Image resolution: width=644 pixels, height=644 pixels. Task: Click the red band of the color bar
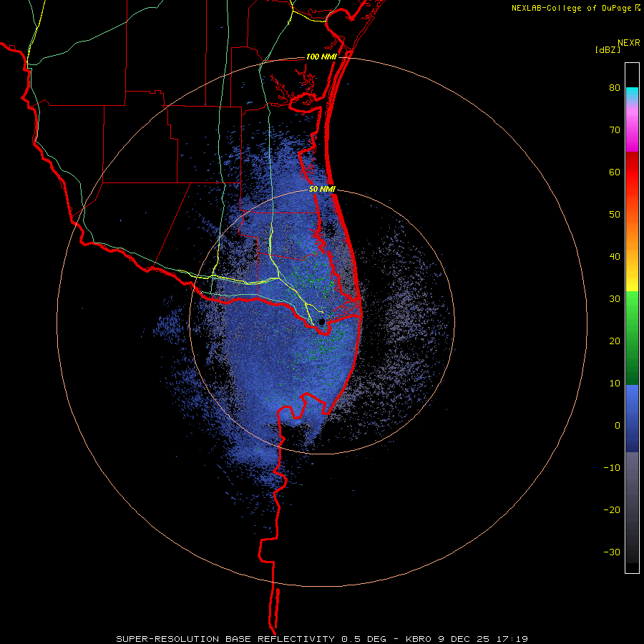pos(632,172)
